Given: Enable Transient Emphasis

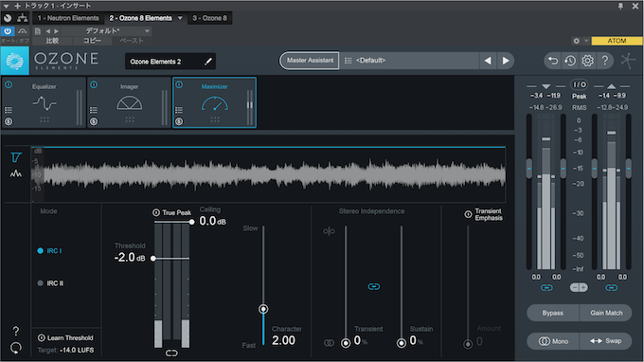Looking at the screenshot, I should 468,214.
